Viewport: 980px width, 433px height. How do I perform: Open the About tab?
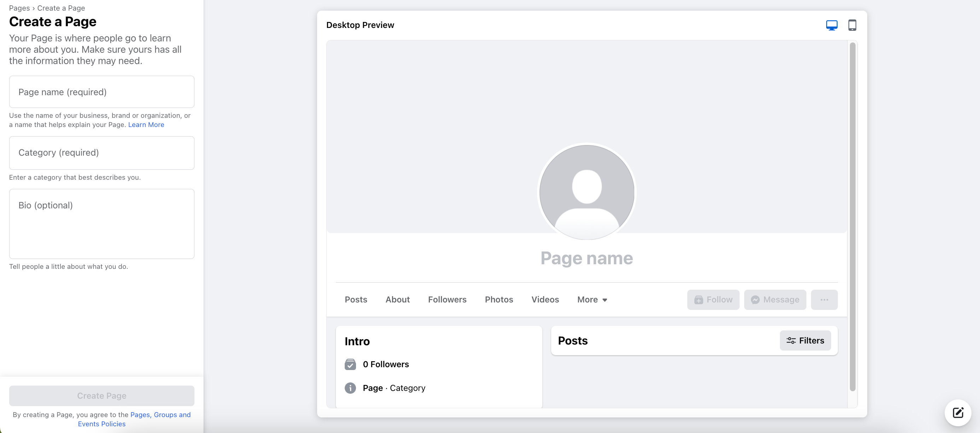(397, 300)
